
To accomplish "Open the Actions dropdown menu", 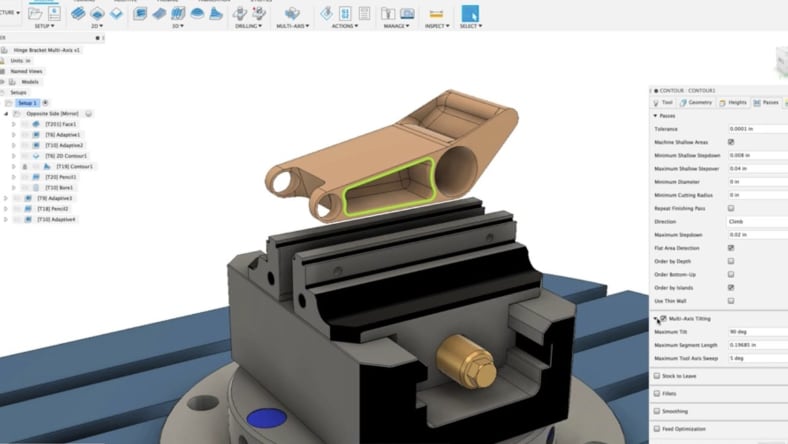I will 345,26.
